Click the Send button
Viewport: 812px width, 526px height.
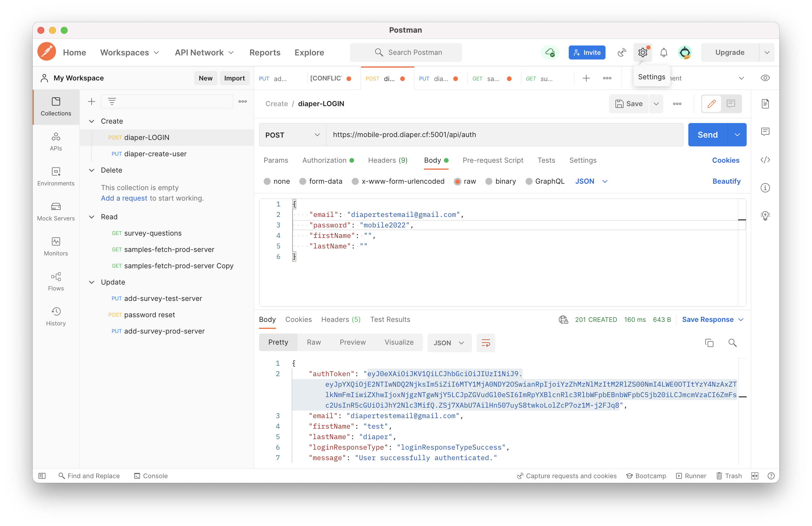point(708,135)
